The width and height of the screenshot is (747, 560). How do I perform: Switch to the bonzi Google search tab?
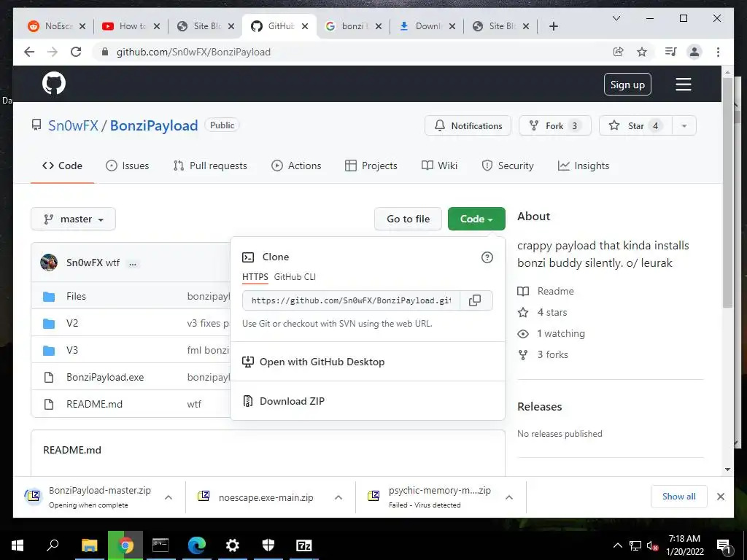tap(352, 26)
